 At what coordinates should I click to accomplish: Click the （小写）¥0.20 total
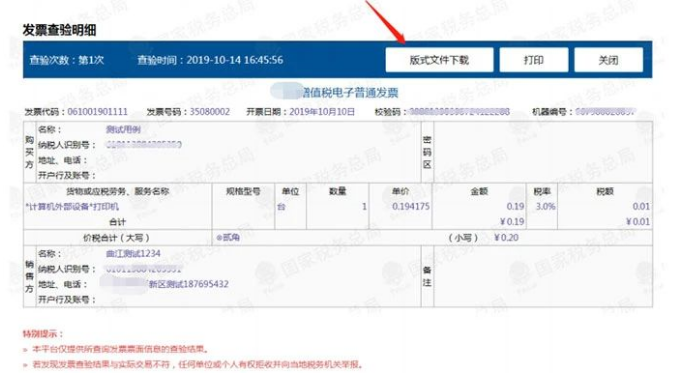(484, 238)
